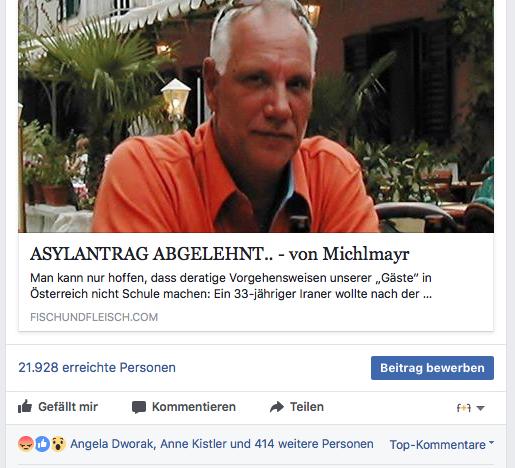Expand the arrow next to identity selector

click(x=480, y=408)
